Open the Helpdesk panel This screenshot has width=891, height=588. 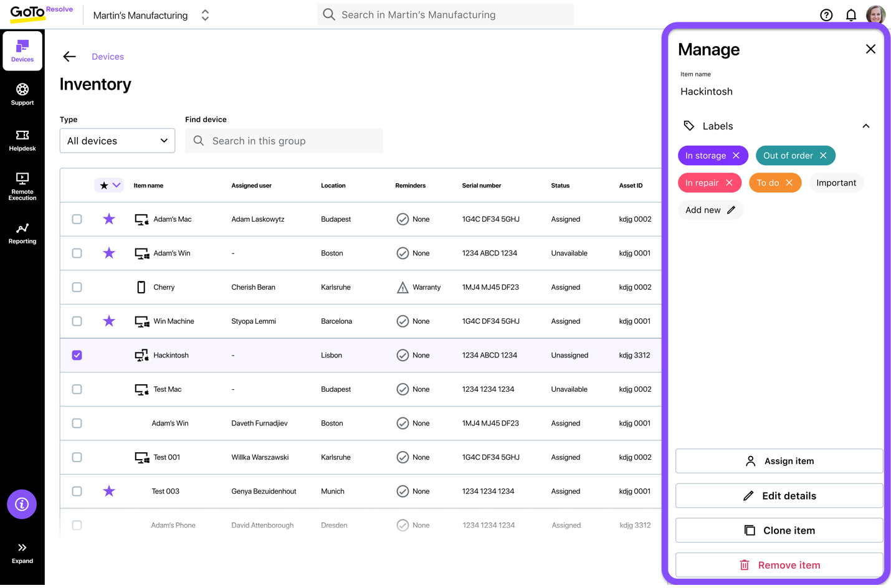(22, 139)
